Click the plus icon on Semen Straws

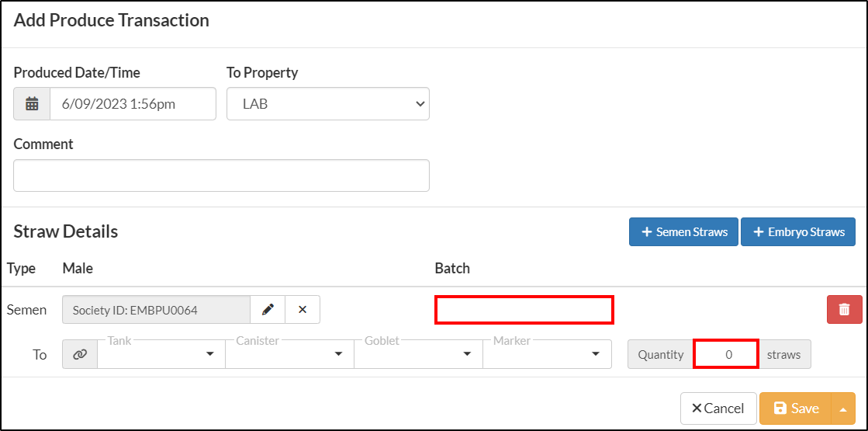[646, 232]
